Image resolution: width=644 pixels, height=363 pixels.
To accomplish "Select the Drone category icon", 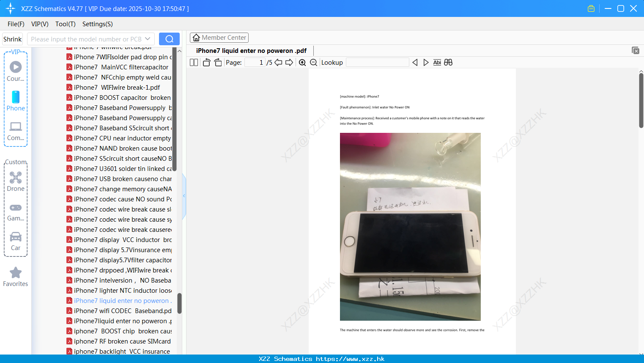I will click(x=16, y=181).
